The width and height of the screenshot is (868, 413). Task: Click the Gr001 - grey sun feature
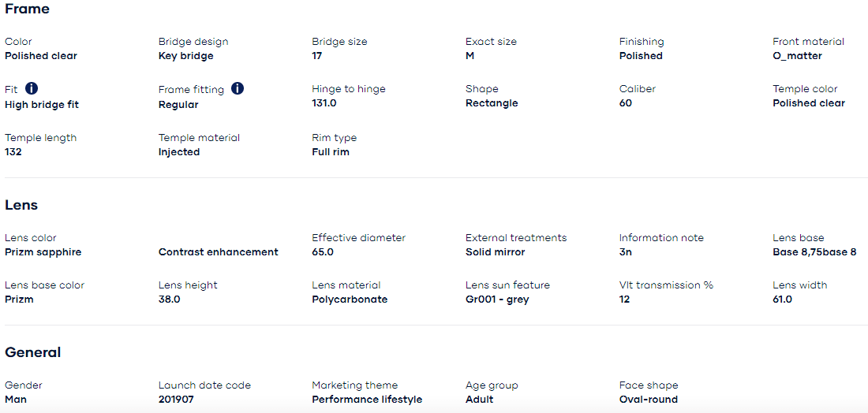coord(497,300)
